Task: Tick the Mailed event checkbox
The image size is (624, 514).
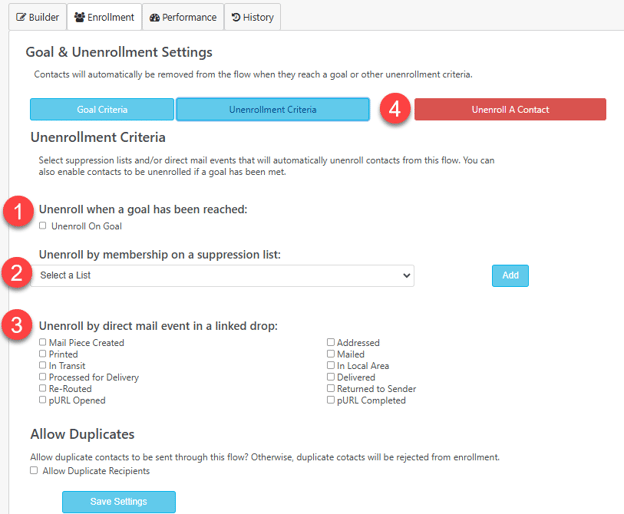Action: (331, 354)
